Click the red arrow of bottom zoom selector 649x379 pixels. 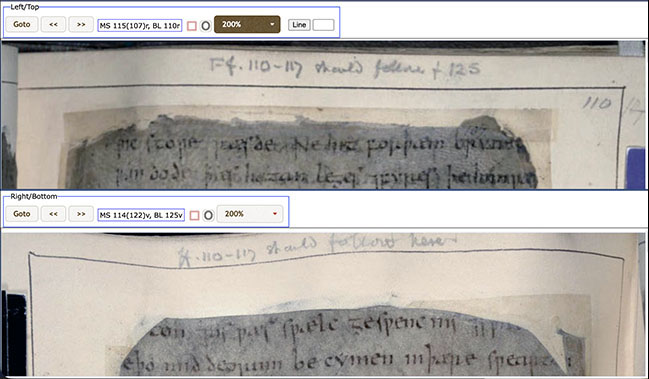[275, 214]
